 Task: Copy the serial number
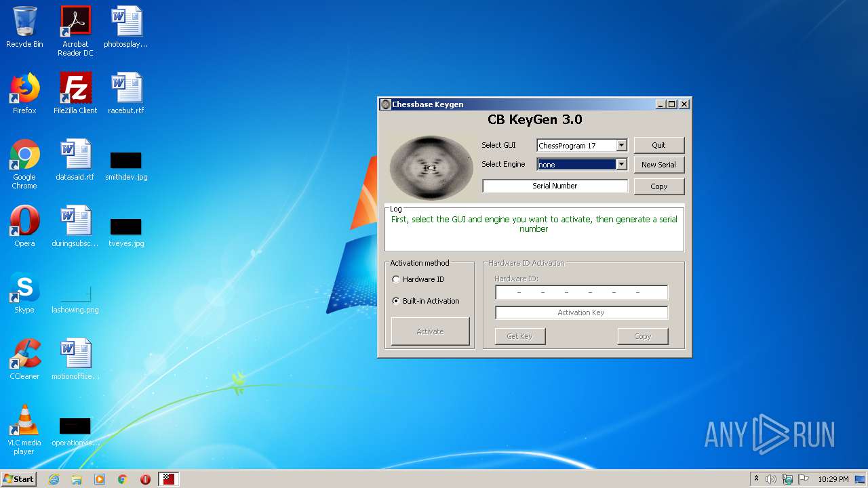pos(658,186)
